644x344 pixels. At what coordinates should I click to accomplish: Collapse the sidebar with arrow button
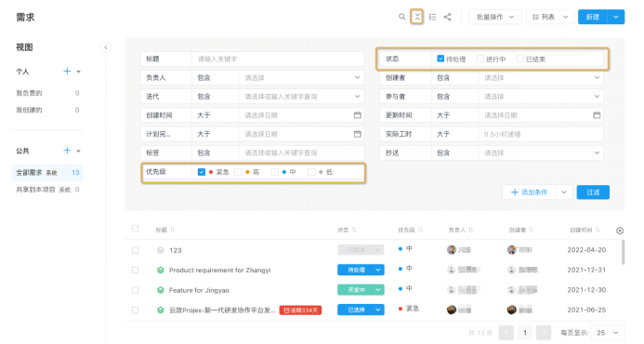click(x=106, y=47)
